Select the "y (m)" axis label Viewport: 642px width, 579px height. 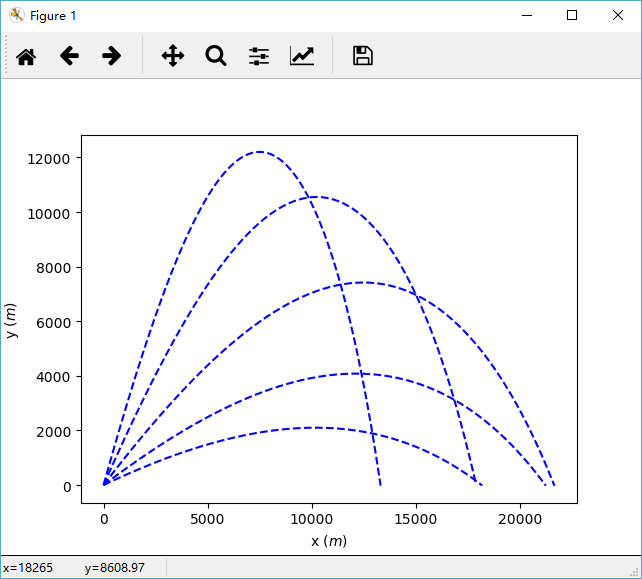point(13,320)
